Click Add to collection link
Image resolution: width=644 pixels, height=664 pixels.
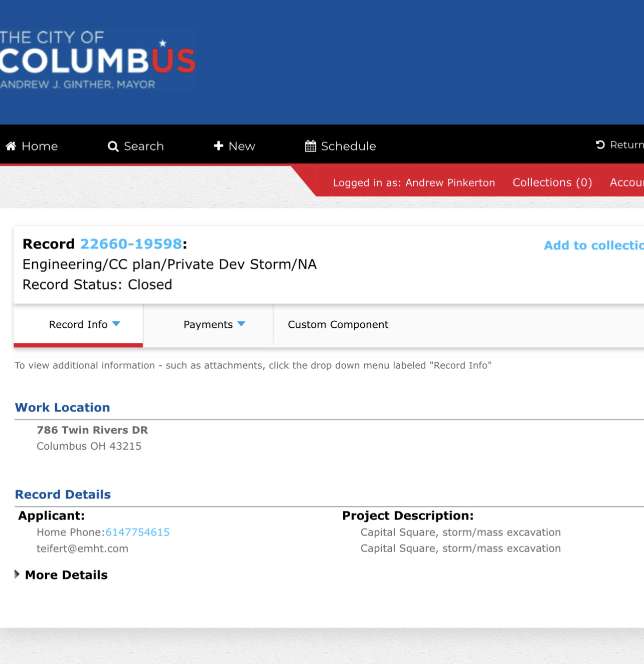pyautogui.click(x=594, y=245)
